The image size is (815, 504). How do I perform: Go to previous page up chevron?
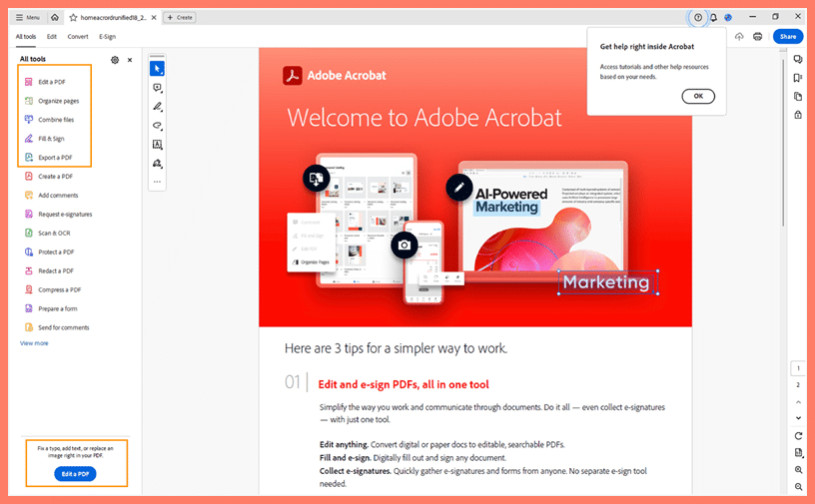tap(798, 402)
